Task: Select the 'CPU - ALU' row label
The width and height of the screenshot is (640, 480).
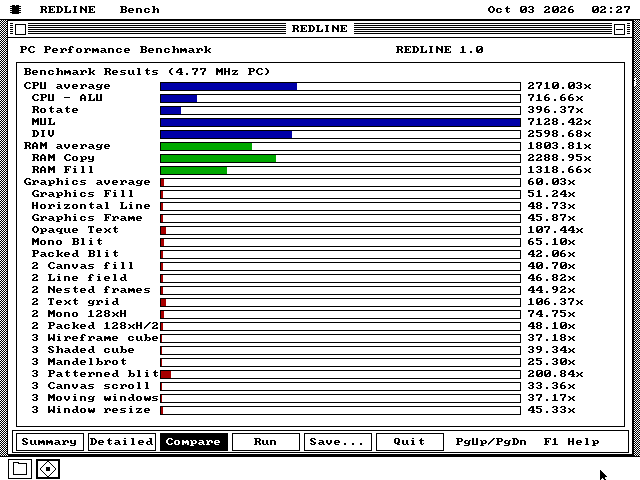Action: point(67,98)
